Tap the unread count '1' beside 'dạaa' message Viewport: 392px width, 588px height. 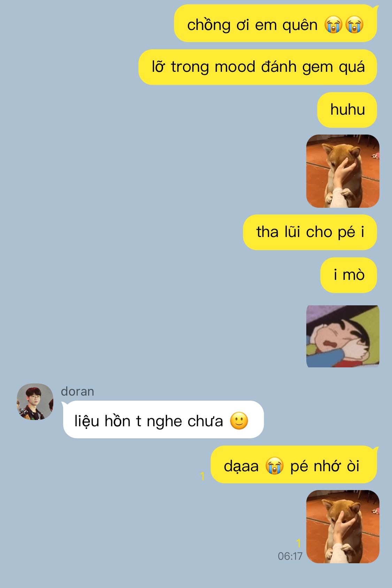pyautogui.click(x=202, y=476)
